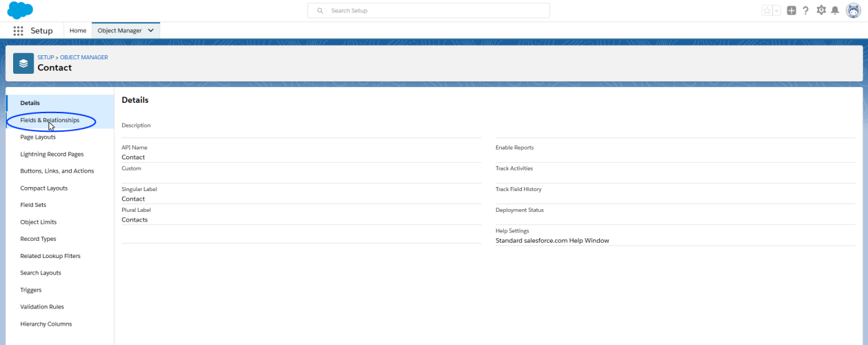
Task: Click the Salesforce cloud logo
Action: 20,10
